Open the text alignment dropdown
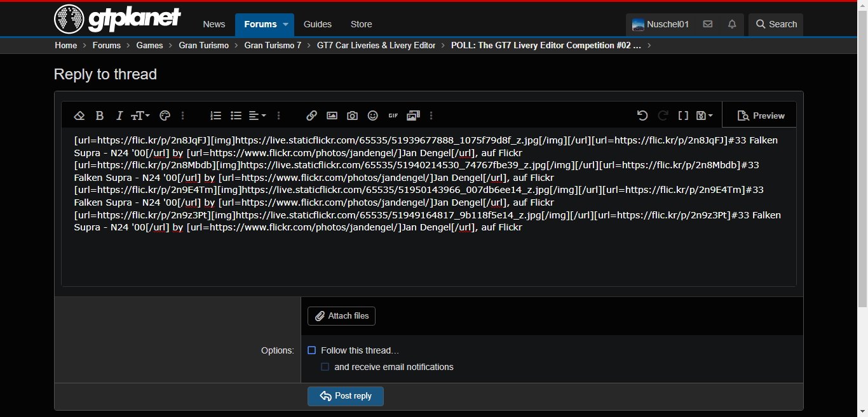This screenshot has height=417, width=868. point(257,116)
